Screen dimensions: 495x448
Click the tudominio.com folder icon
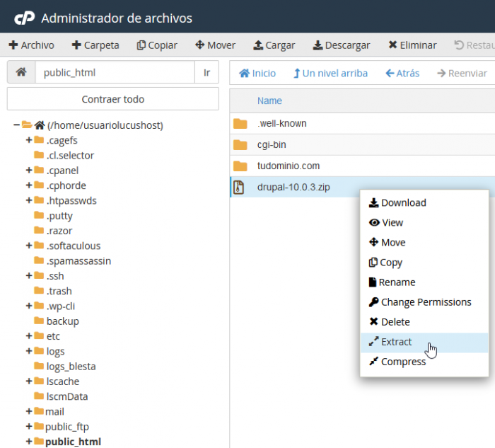240,166
